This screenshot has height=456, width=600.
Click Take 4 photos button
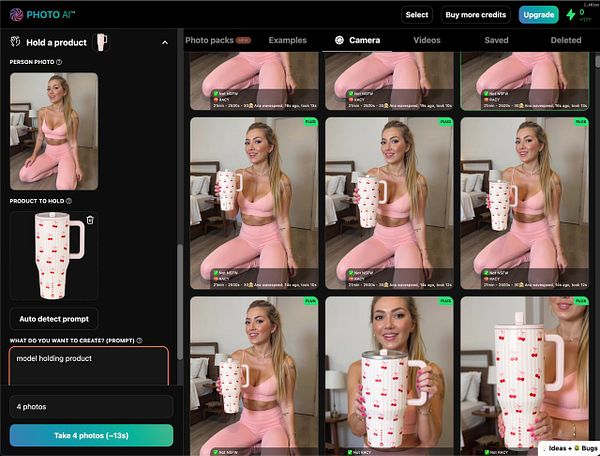coord(91,435)
